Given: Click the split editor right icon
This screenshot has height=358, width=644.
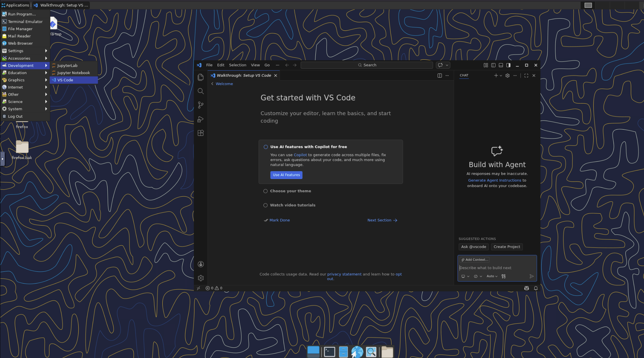Looking at the screenshot, I should tap(440, 76).
